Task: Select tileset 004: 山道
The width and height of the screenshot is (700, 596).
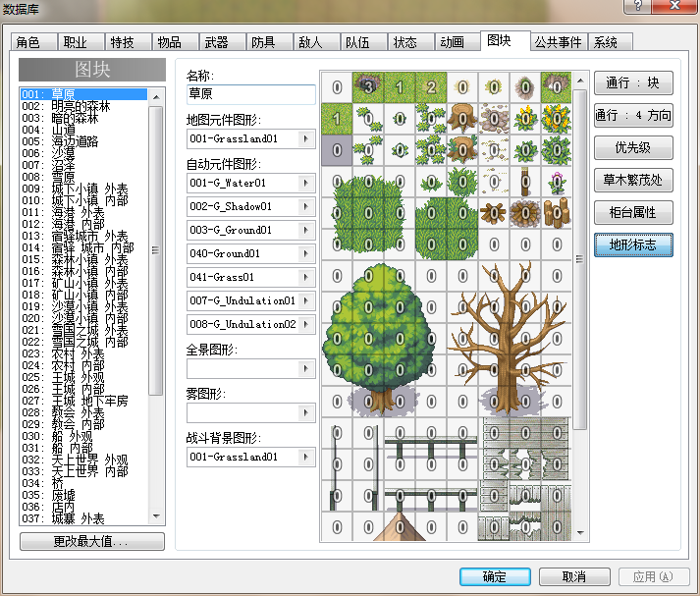Action: (x=83, y=130)
